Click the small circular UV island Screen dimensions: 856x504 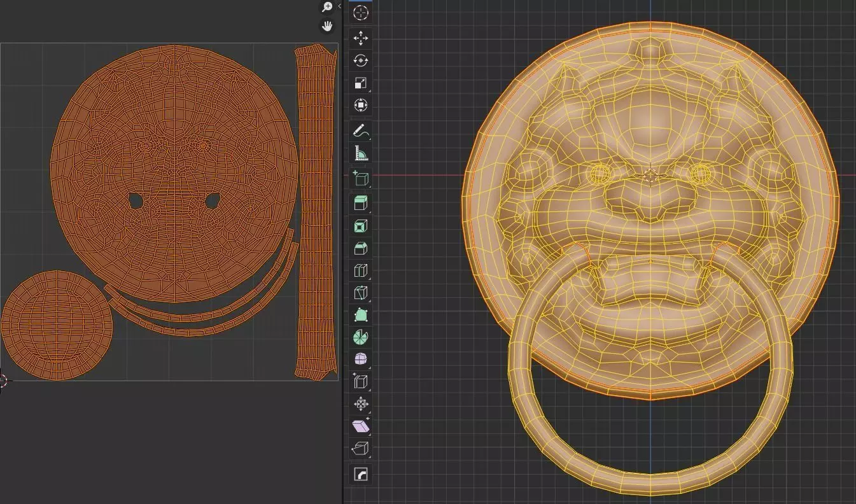click(57, 326)
